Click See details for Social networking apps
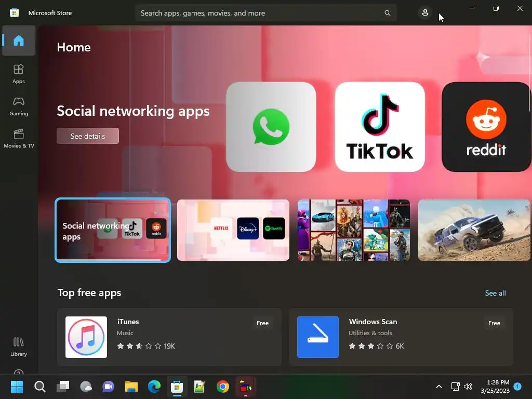Viewport: 532px width, 399px height. (x=87, y=136)
